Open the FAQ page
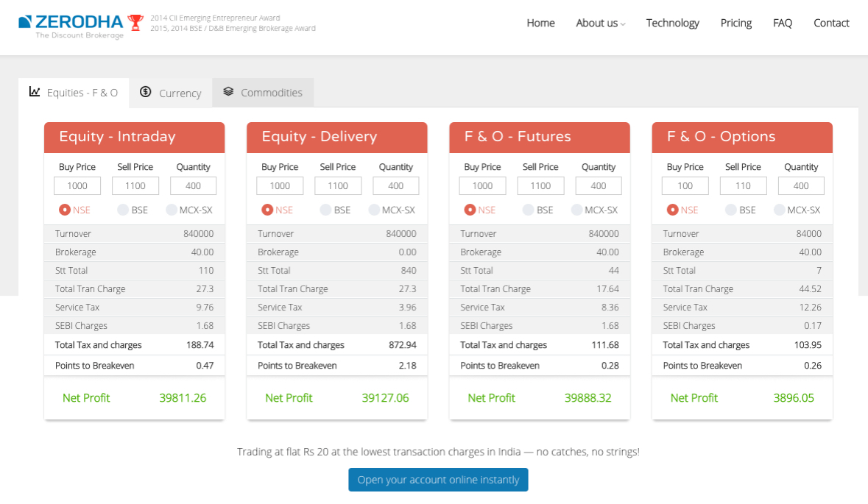The height and width of the screenshot is (504, 868). click(782, 23)
